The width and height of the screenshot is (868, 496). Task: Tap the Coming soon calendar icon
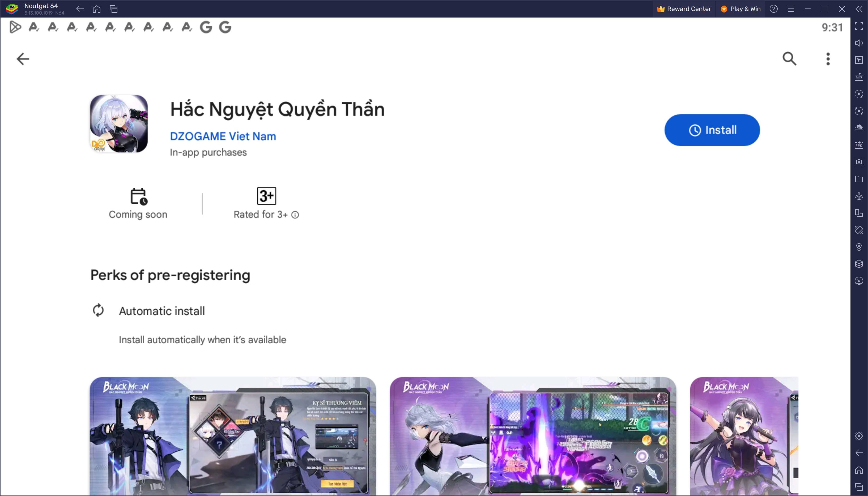138,196
